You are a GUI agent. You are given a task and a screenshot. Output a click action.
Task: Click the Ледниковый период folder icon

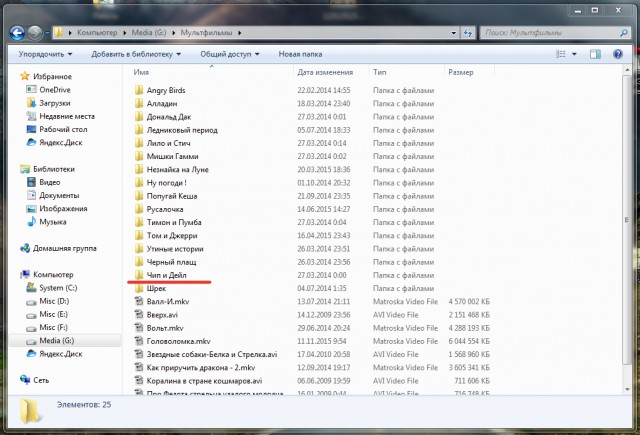click(139, 129)
